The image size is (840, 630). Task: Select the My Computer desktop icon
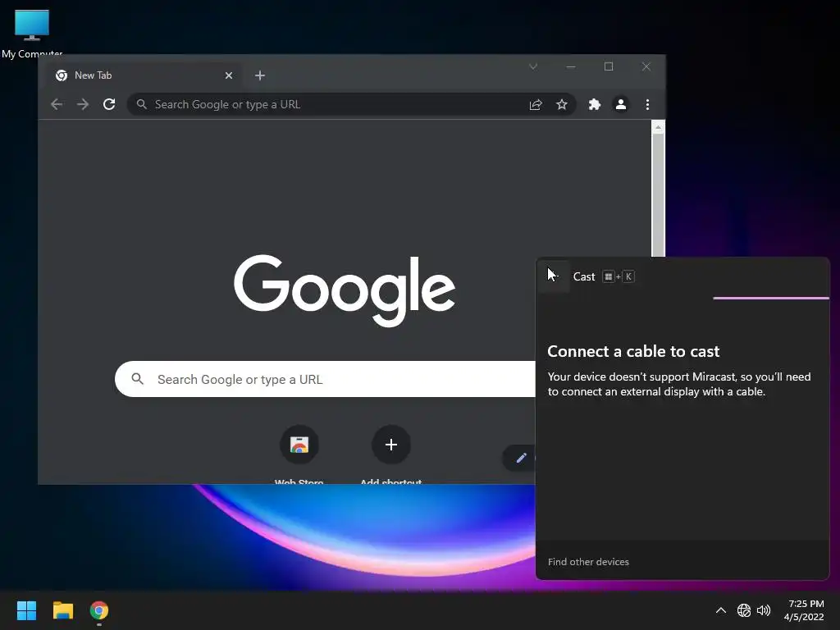tap(32, 33)
